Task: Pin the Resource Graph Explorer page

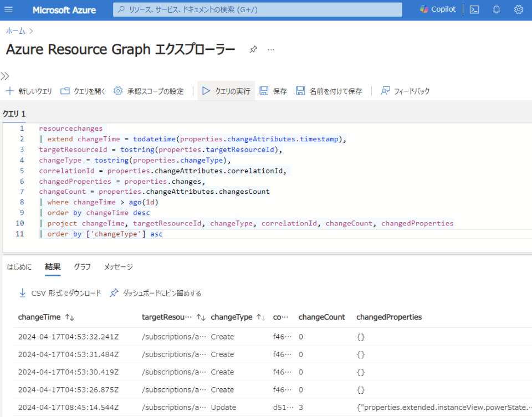Action: coord(253,49)
